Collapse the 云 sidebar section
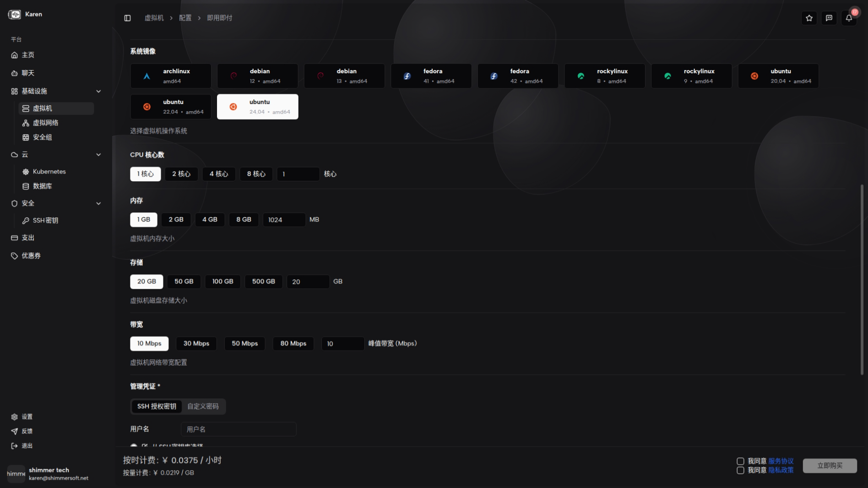This screenshot has width=868, height=488. [x=98, y=155]
